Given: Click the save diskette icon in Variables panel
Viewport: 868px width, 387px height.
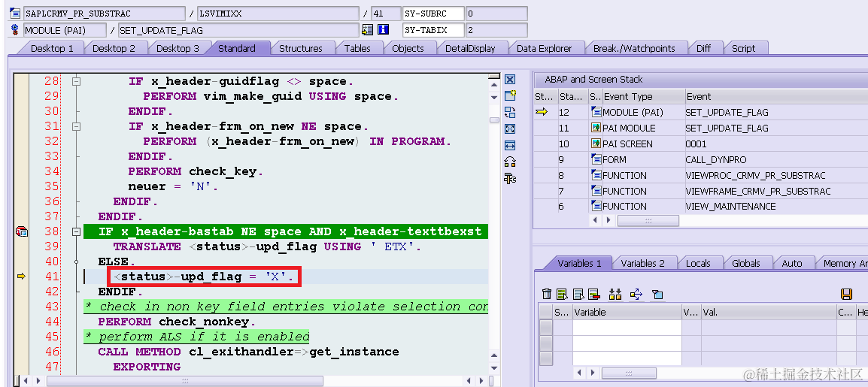Looking at the screenshot, I should pos(846,294).
